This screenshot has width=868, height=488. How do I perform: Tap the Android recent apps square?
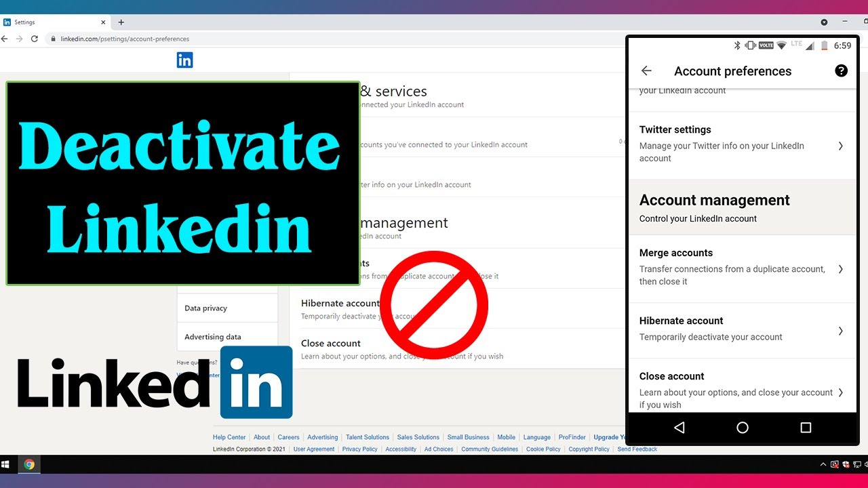coord(806,428)
